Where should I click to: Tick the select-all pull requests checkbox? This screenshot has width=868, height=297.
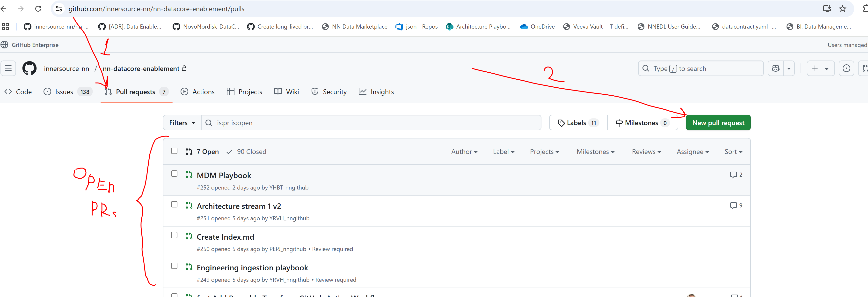point(174,151)
